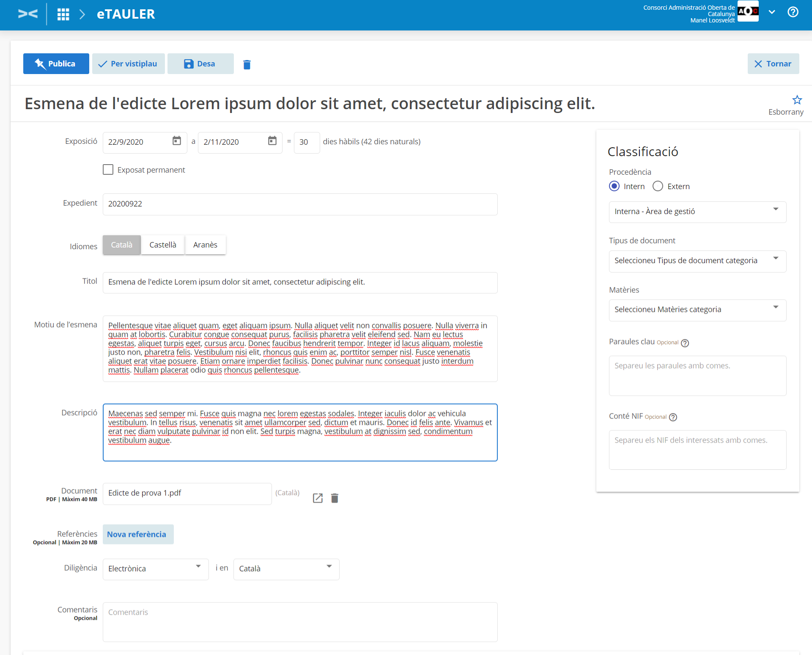The width and height of the screenshot is (812, 655).
Task: Open the exposure end date calendar
Action: point(272,141)
